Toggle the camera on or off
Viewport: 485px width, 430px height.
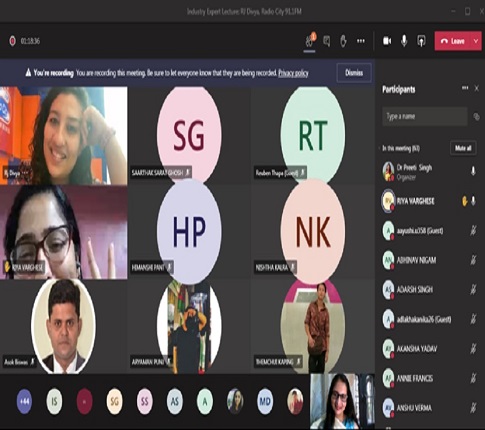coord(387,41)
